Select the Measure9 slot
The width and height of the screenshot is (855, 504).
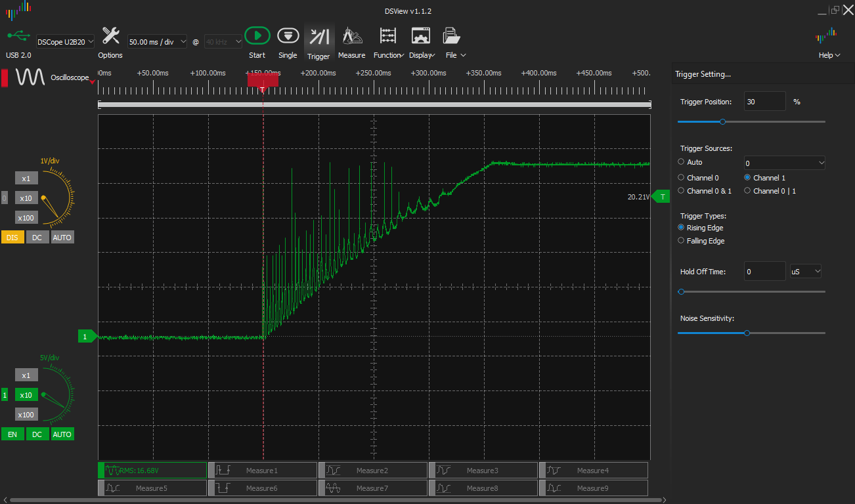coord(594,488)
